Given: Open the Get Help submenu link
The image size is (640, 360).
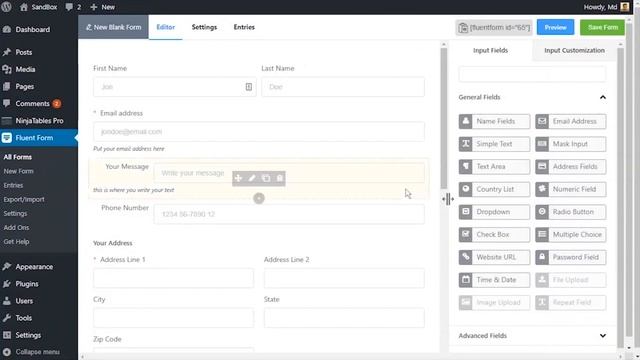Looking at the screenshot, I should click(16, 242).
